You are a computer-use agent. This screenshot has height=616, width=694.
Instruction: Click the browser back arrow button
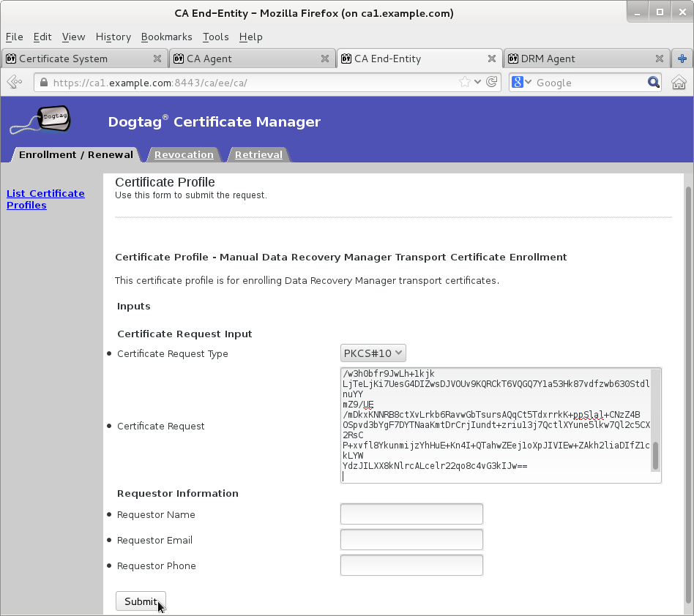[15, 82]
